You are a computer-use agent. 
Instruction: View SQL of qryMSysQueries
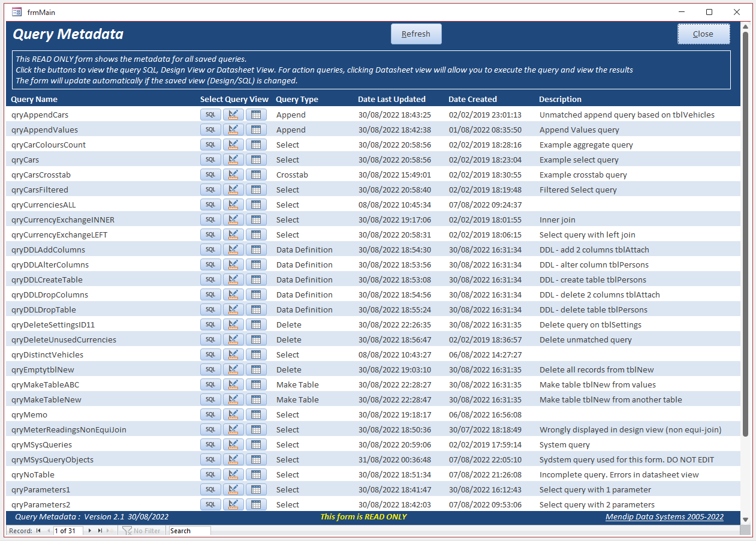coord(210,444)
